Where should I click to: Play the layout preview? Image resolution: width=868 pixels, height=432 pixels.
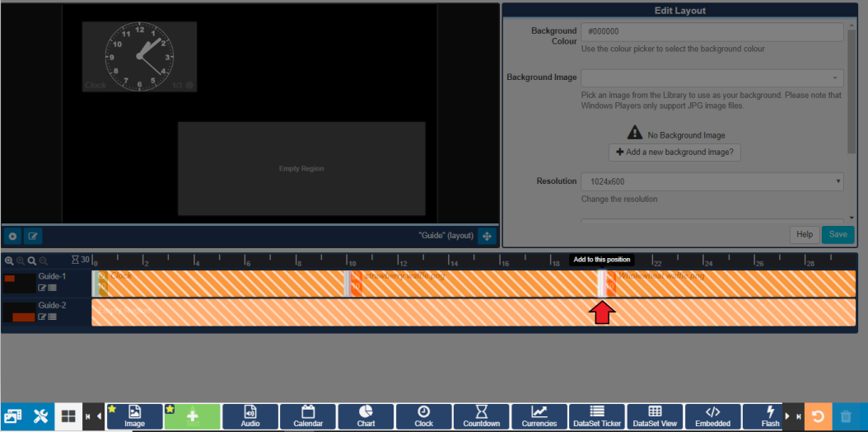12,236
